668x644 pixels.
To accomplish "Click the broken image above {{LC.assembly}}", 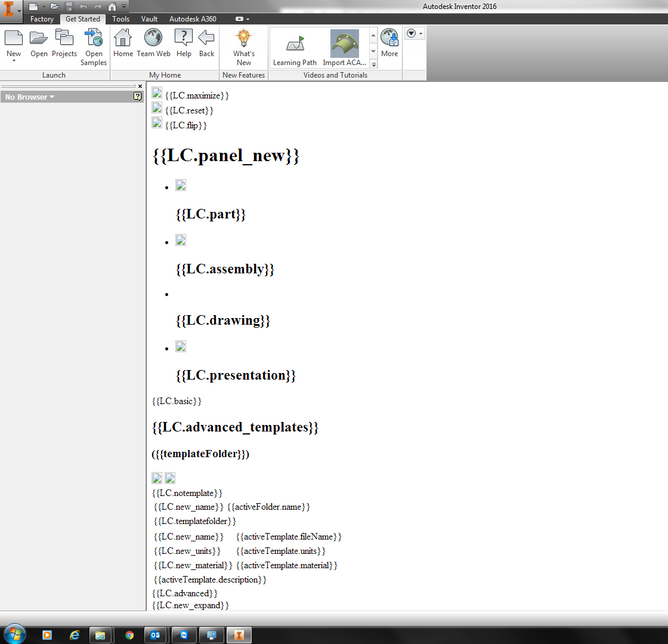I will [x=181, y=241].
